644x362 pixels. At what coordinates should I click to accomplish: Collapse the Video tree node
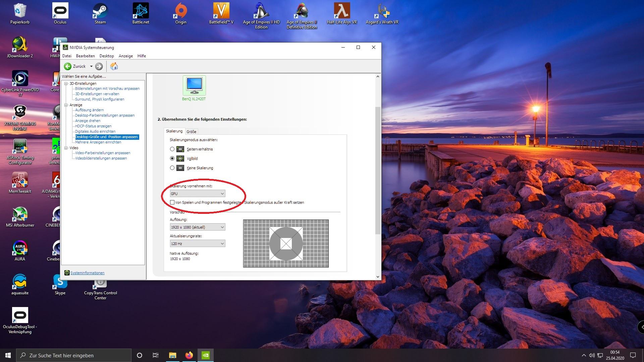coord(66,148)
